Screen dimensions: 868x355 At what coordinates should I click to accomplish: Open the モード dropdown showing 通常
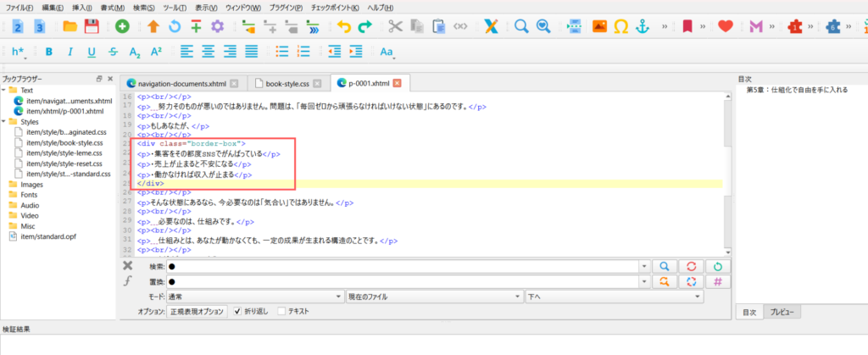pyautogui.click(x=254, y=297)
